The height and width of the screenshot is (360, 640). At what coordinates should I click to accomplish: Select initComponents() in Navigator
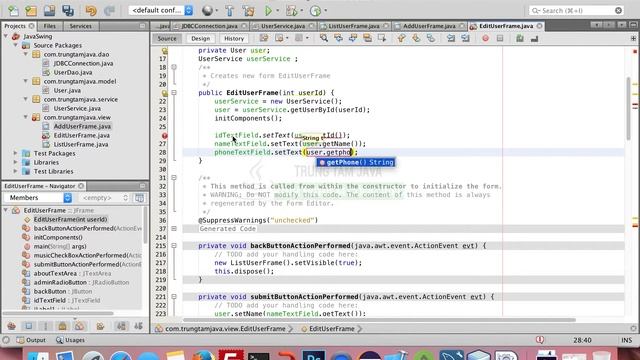pyautogui.click(x=58, y=237)
